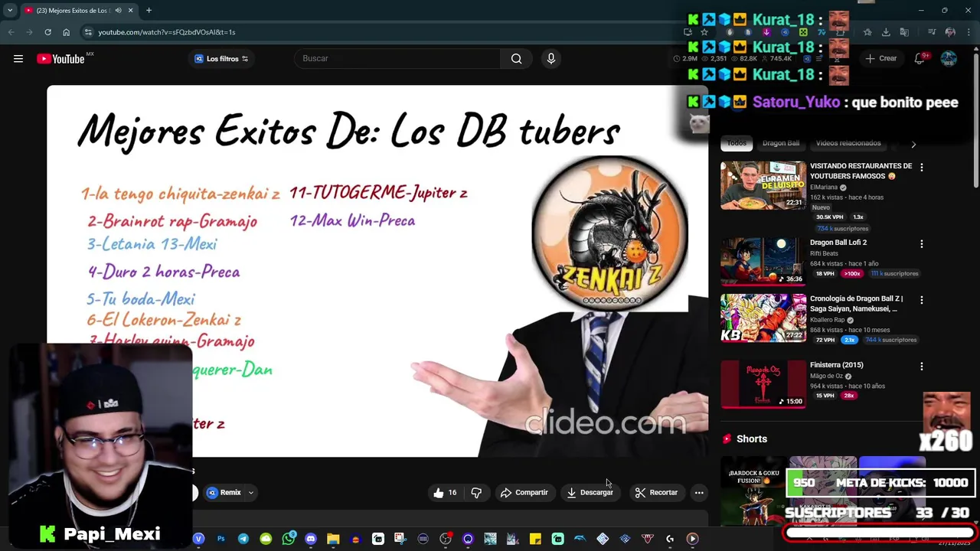Share the video via Compartir

click(524, 493)
